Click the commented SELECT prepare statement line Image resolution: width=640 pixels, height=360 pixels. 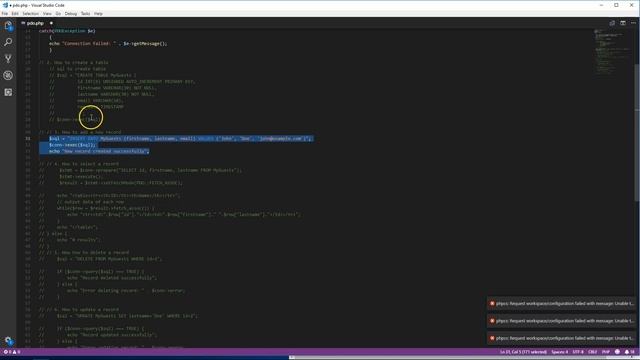[140, 170]
